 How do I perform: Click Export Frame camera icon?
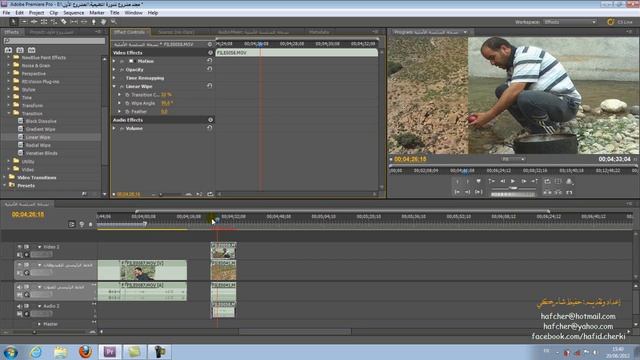pyautogui.click(x=569, y=181)
